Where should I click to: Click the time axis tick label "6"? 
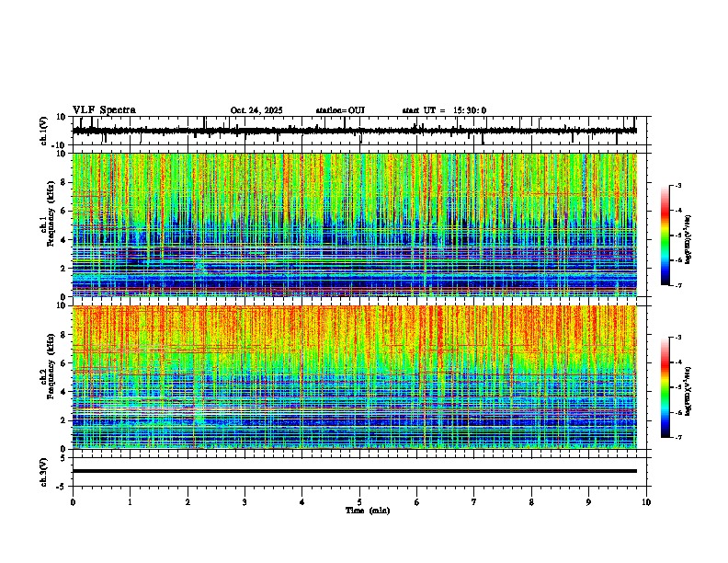click(417, 502)
